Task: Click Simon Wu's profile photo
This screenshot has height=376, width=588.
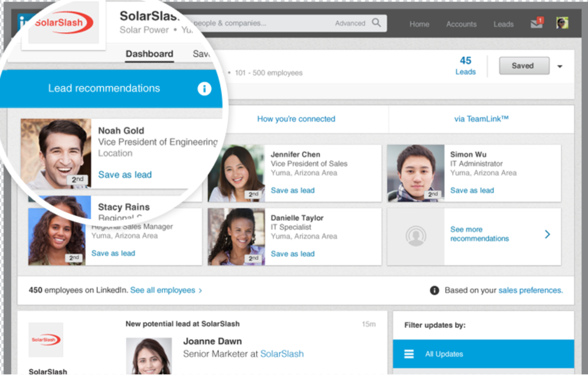Action: pos(415,173)
